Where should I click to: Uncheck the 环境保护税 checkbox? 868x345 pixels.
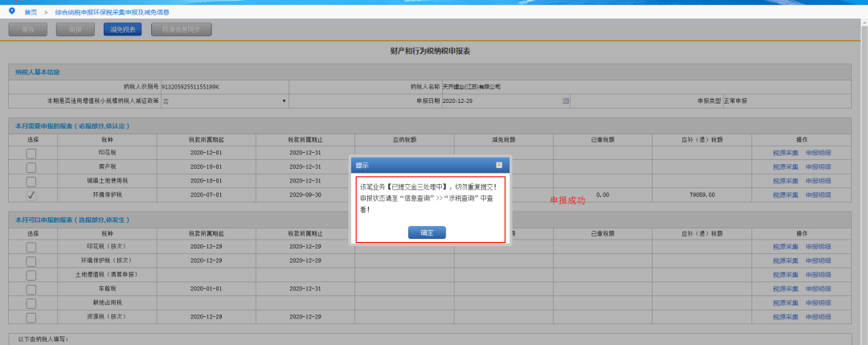tap(31, 195)
